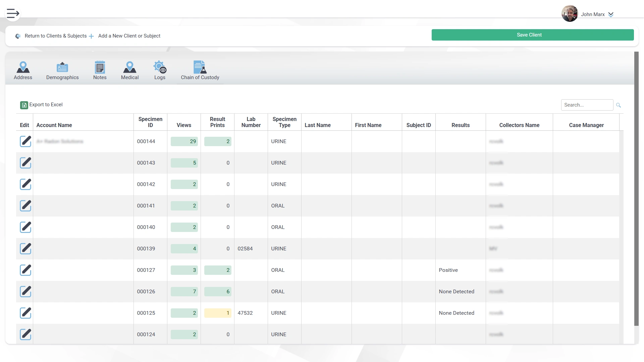Click the magnifier search icon
Screen dimensions: 644x362
point(619,105)
